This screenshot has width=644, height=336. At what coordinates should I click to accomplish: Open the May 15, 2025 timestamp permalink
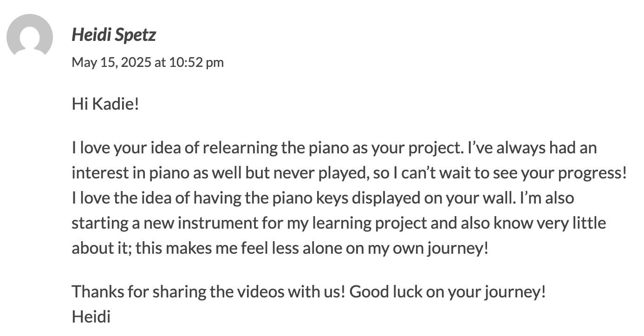click(148, 62)
